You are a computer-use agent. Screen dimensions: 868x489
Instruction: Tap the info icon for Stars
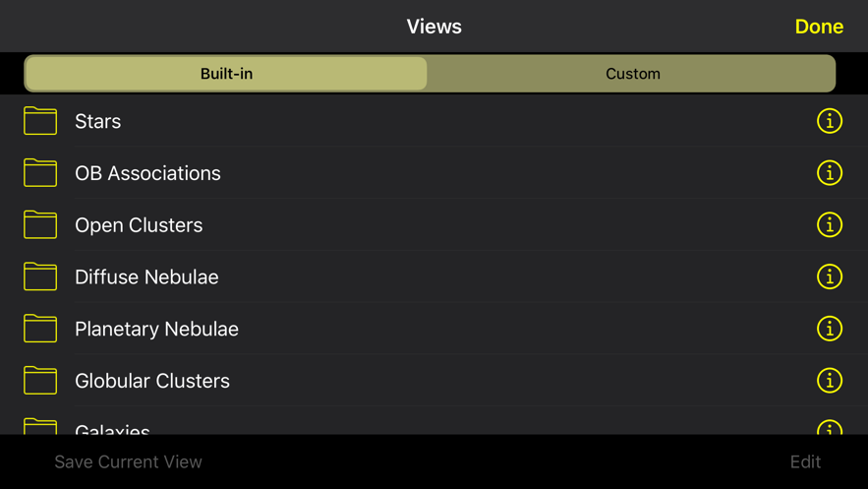tap(830, 121)
